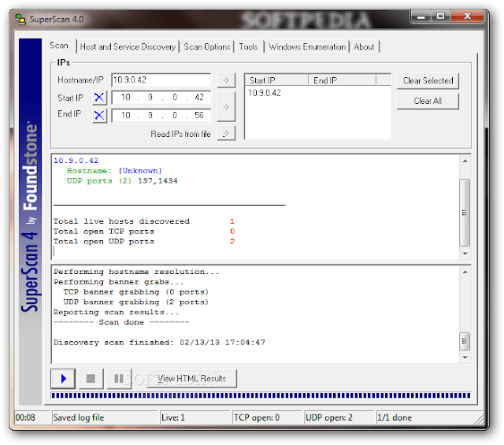Click the Live: 1 status bar entry
This screenshot has height=445, width=504.
pyautogui.click(x=173, y=417)
